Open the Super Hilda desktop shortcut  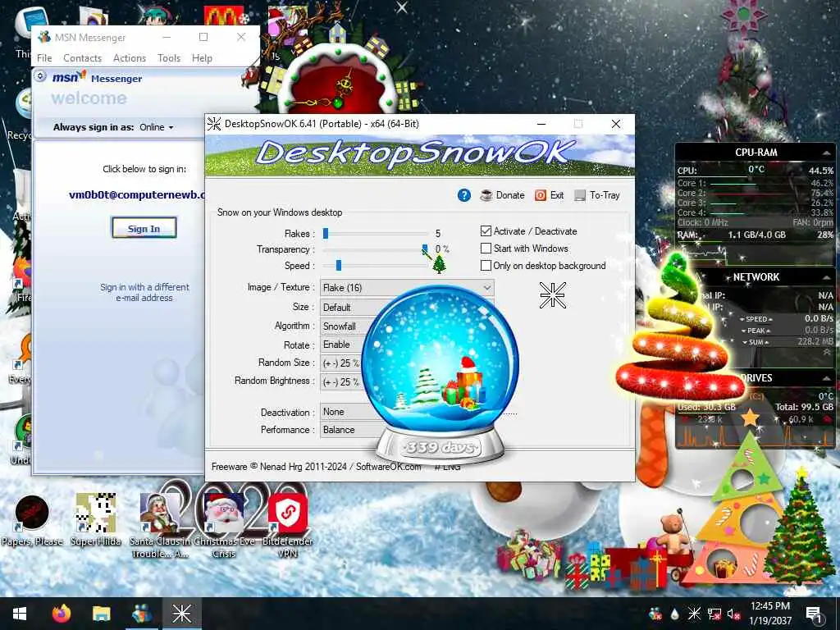96,519
